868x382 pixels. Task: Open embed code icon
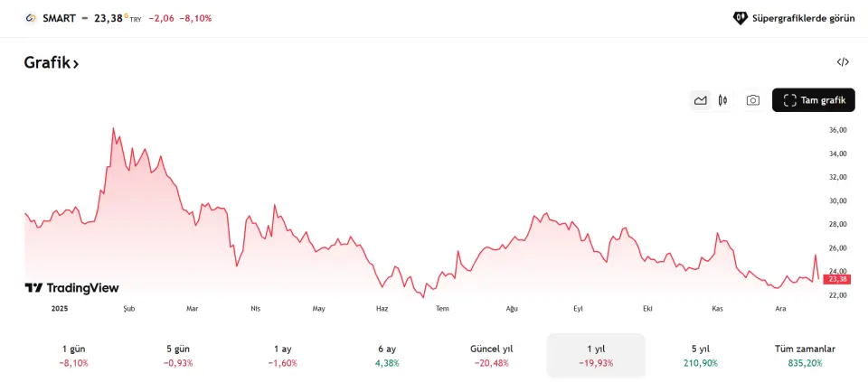click(x=843, y=62)
